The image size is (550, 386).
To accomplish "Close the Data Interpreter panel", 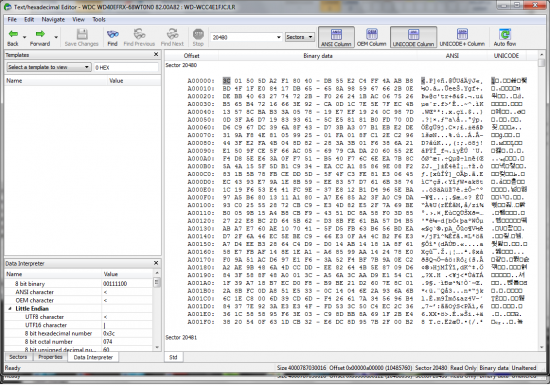I will (x=156, y=263).
